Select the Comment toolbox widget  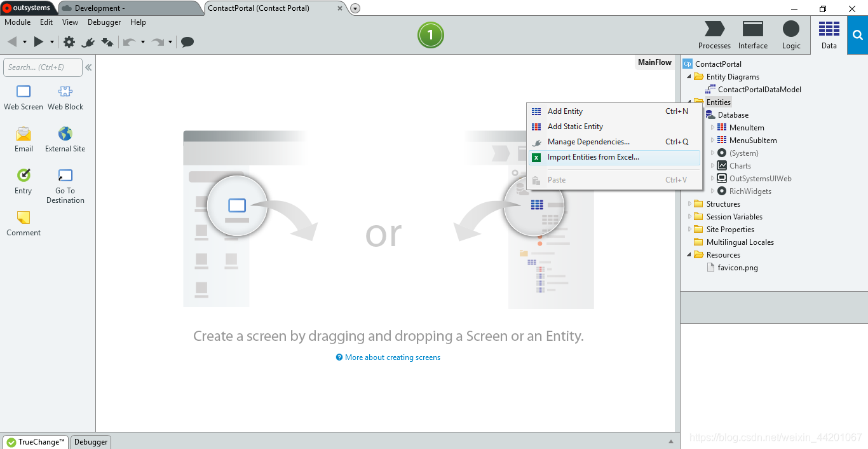(x=24, y=223)
